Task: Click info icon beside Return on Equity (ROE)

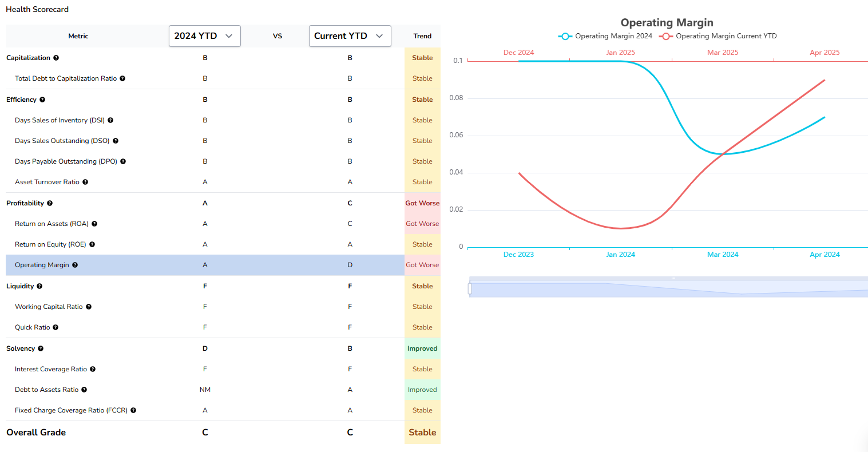Action: 92,244
